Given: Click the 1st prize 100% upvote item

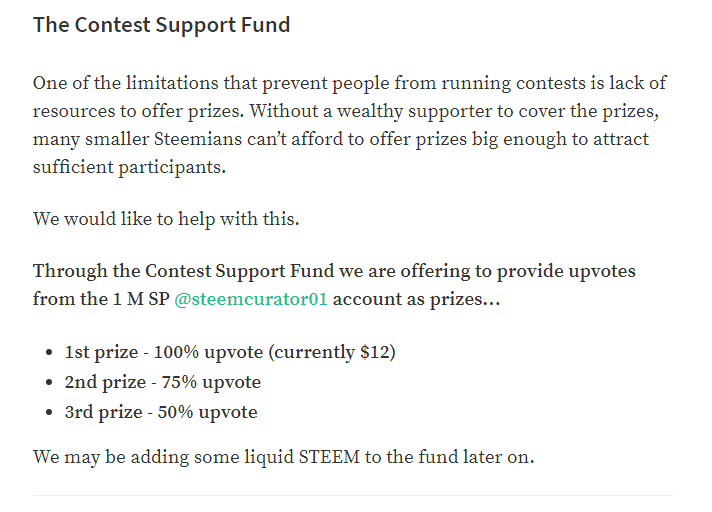Looking at the screenshot, I should pos(230,353).
